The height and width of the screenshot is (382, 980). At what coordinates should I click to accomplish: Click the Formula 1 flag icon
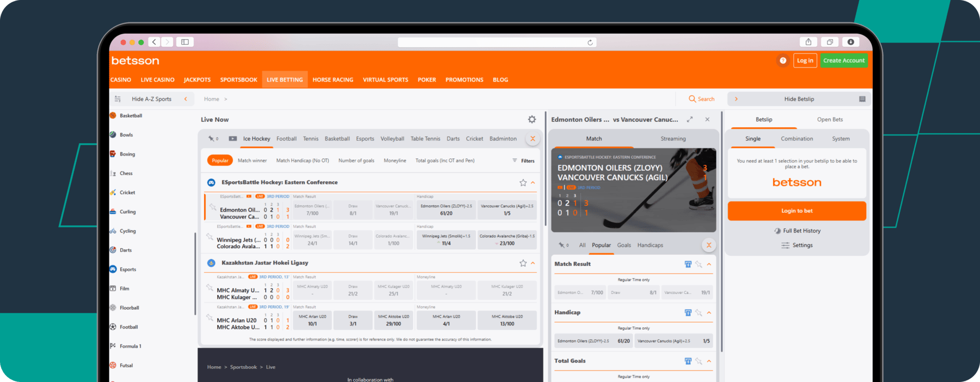pyautogui.click(x=113, y=346)
